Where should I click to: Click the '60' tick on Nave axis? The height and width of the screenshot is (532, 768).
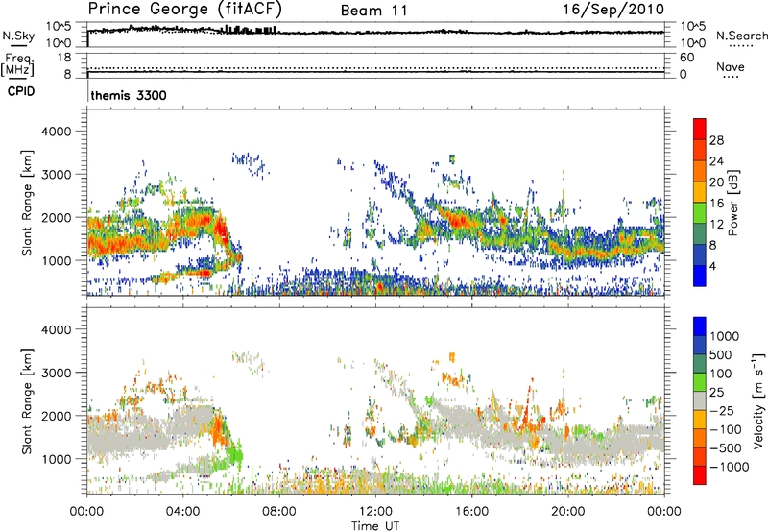[x=686, y=58]
